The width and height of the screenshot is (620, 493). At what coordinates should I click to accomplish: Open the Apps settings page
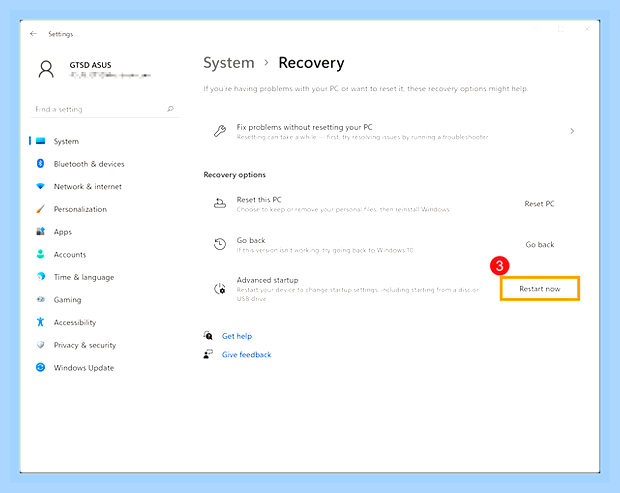(63, 232)
